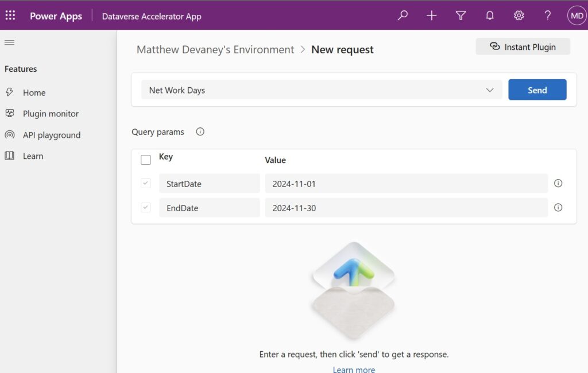Click the 2024-11-30 value field
The height and width of the screenshot is (373, 588).
click(x=406, y=208)
